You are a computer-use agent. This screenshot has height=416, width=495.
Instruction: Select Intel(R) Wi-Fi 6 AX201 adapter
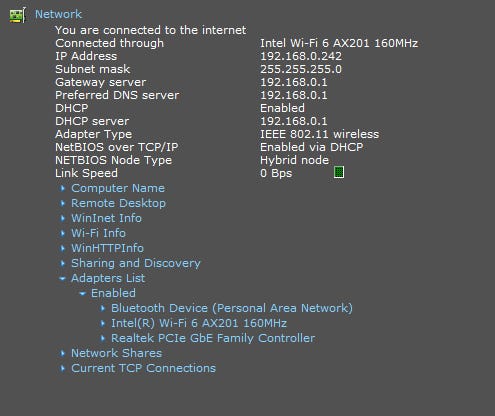pyautogui.click(x=199, y=323)
